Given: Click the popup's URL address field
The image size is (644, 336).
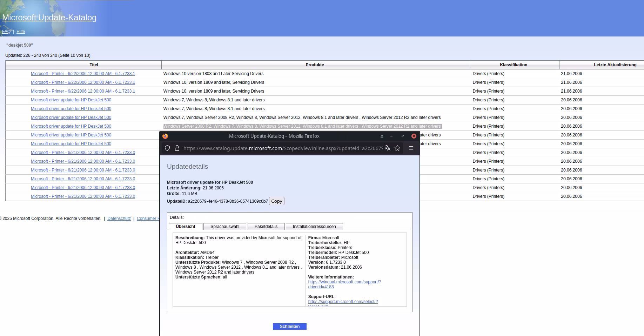Looking at the screenshot, I should point(282,148).
